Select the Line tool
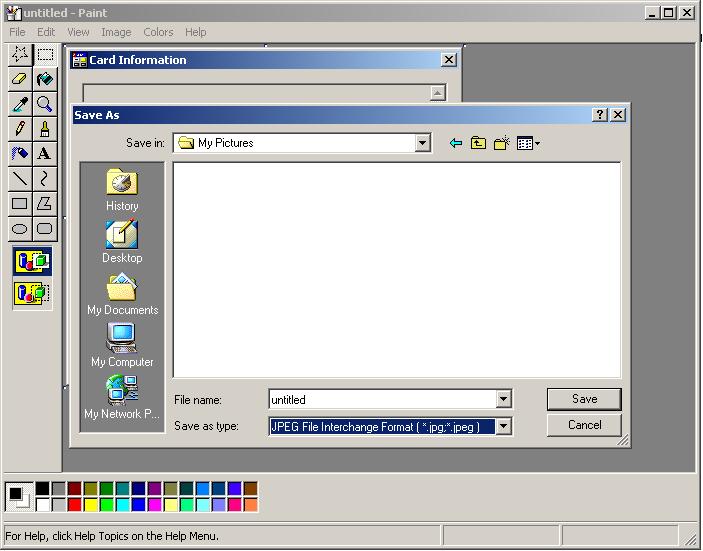Screen dimensions: 703x551 click(x=20, y=179)
